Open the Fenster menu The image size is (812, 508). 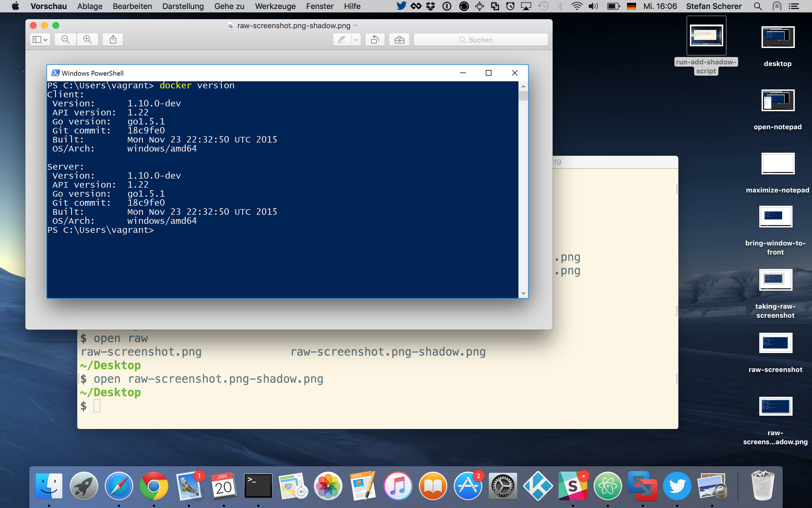click(319, 6)
